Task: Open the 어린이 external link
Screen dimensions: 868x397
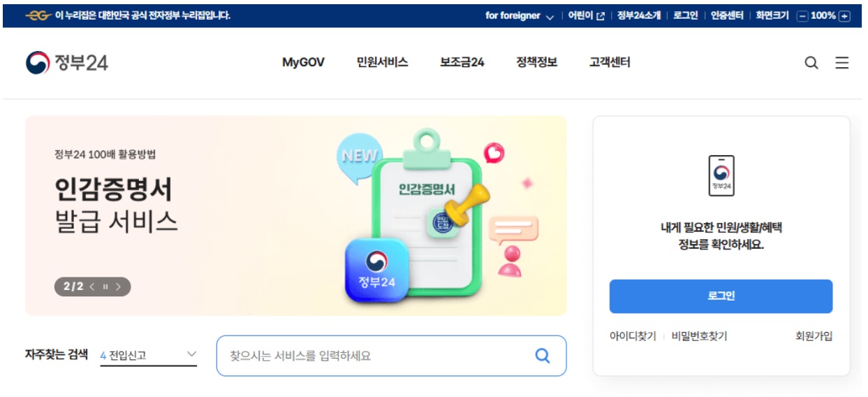Action: (x=586, y=15)
